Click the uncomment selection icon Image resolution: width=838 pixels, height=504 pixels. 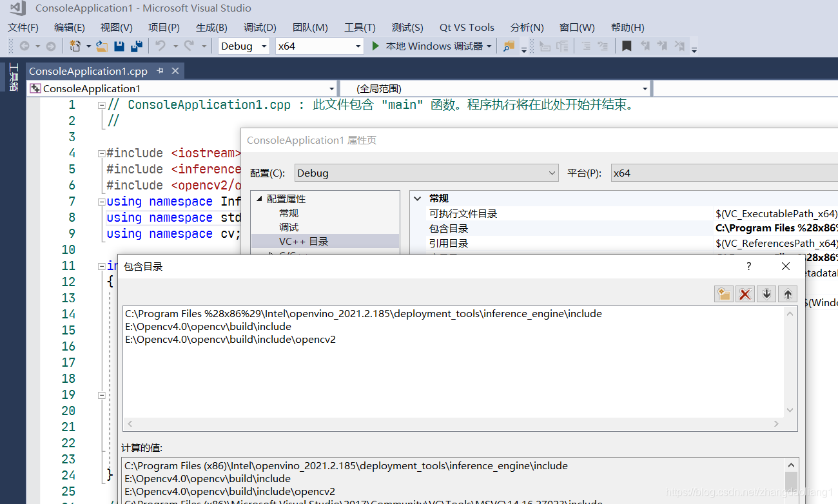(x=603, y=46)
